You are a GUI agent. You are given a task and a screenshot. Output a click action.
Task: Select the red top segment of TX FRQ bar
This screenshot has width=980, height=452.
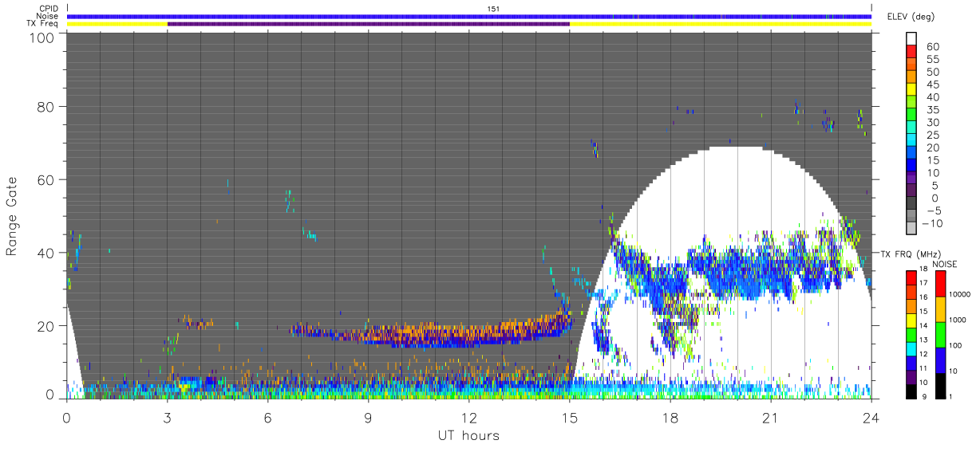(911, 277)
